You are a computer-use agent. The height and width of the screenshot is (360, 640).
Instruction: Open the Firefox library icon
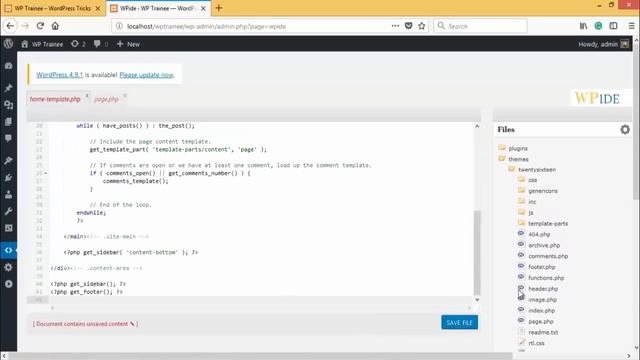point(583,26)
